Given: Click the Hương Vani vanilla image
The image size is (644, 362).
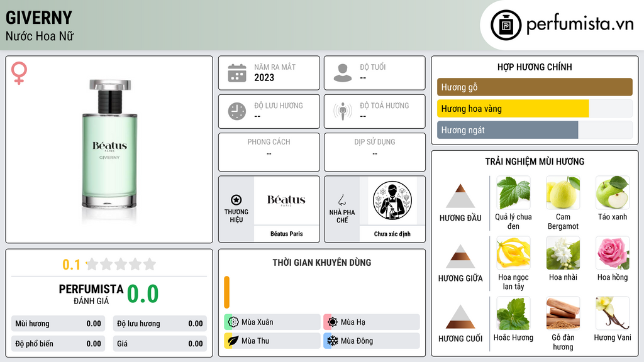Looking at the screenshot, I should tap(613, 313).
